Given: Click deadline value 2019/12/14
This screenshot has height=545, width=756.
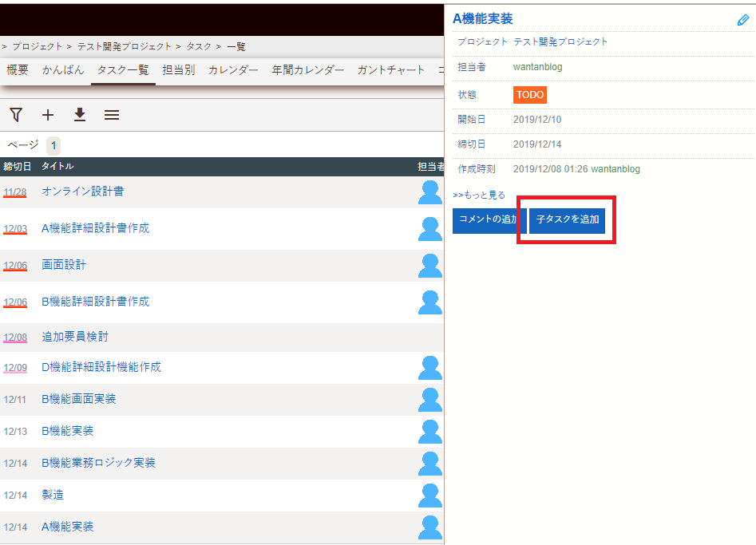Looking at the screenshot, I should [x=537, y=144].
